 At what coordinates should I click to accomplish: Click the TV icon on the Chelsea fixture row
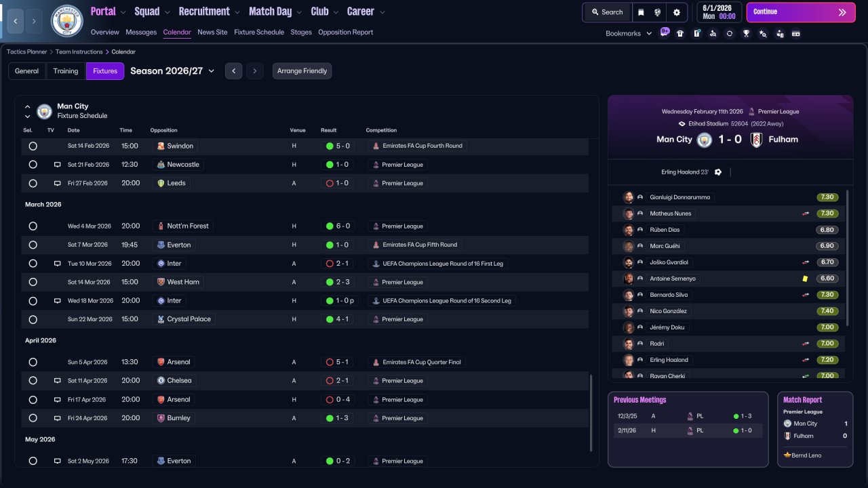[58, 381]
